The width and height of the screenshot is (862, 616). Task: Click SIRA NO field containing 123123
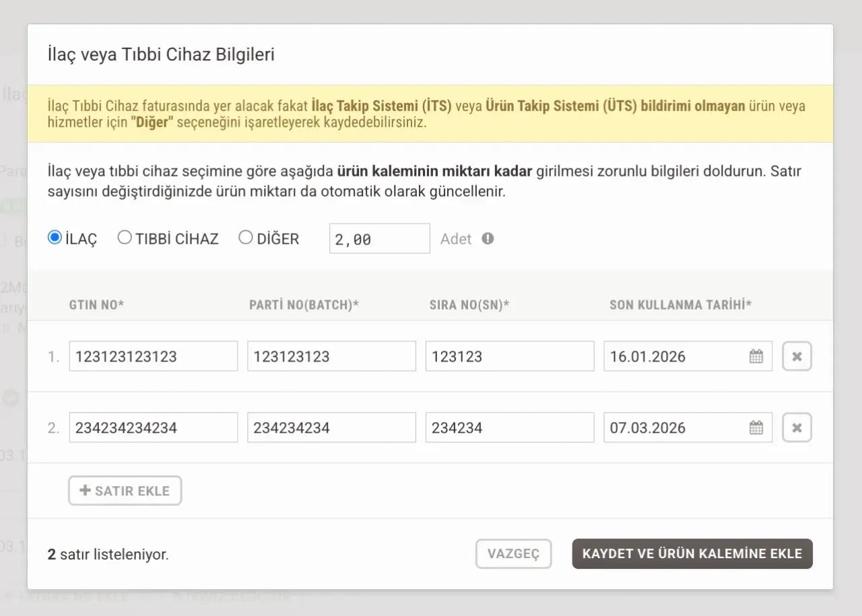pos(509,356)
